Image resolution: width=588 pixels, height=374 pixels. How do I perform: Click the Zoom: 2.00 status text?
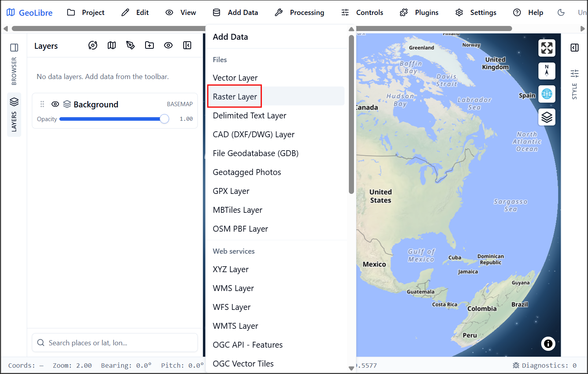coord(72,365)
